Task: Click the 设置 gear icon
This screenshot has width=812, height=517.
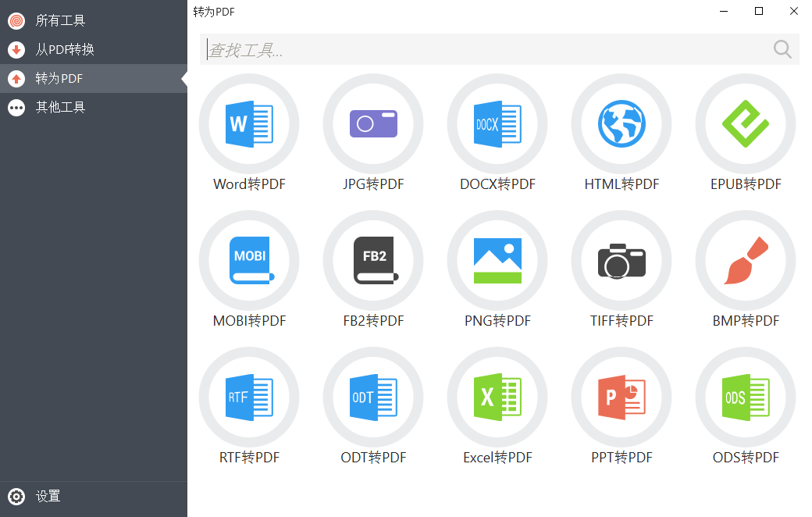Action: pos(16,496)
